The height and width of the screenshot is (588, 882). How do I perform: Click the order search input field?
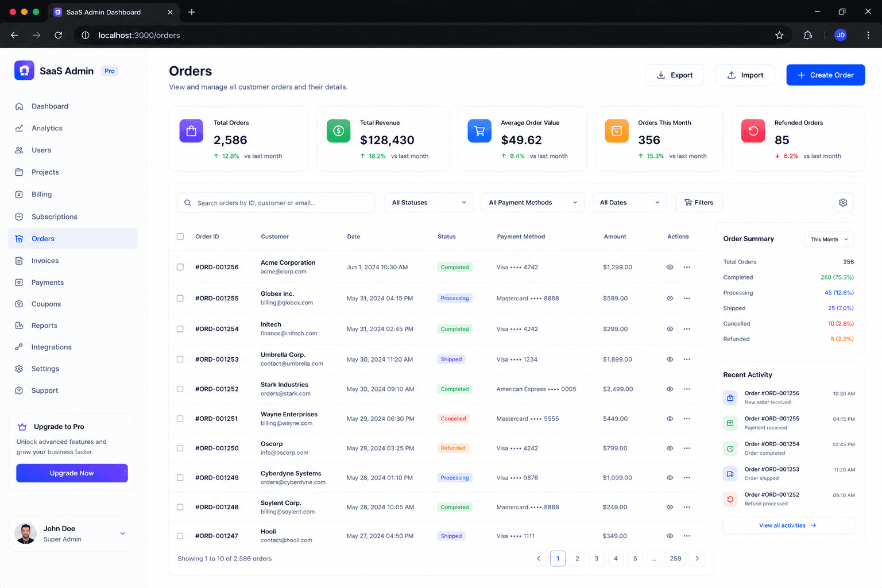(276, 203)
